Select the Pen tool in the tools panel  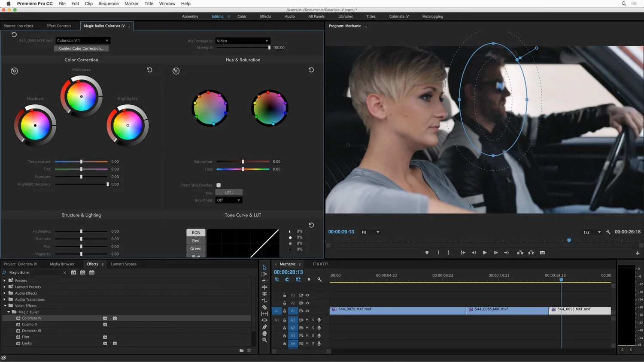pos(264,327)
